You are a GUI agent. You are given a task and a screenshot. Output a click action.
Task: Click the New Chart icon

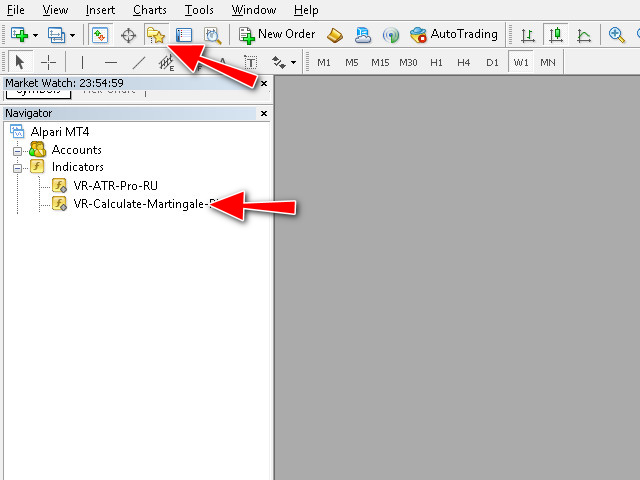coord(19,35)
